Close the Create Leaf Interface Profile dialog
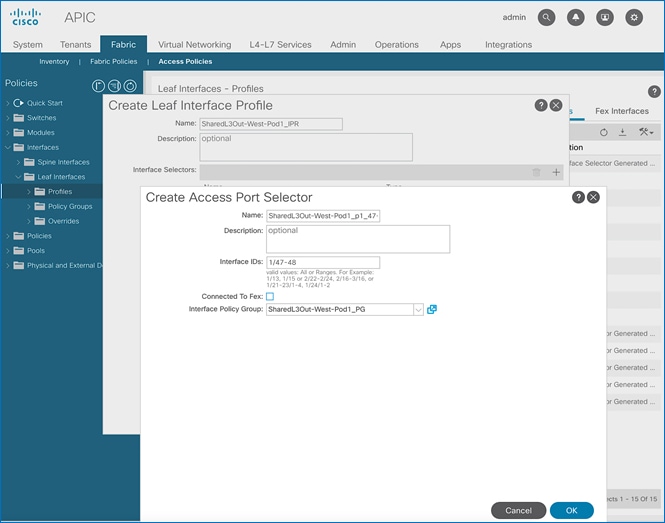 tap(556, 105)
